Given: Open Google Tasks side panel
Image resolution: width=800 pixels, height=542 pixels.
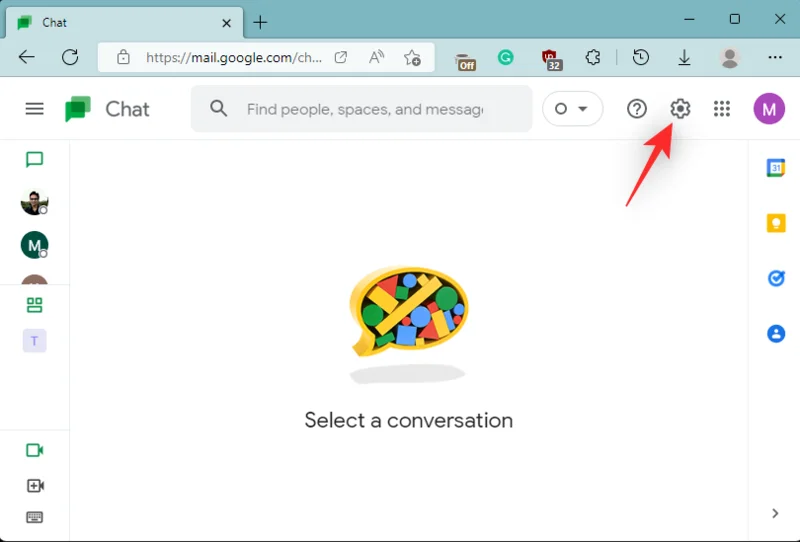Looking at the screenshot, I should point(776,278).
